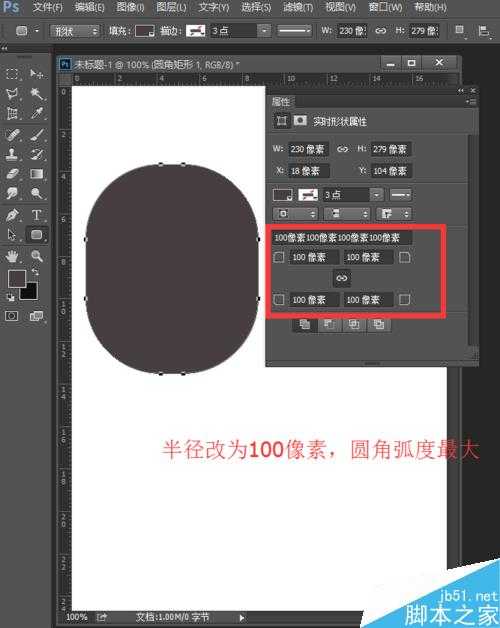Select the Zoom tool in toolbox
Image resolution: width=500 pixels, height=628 pixels.
(x=37, y=256)
